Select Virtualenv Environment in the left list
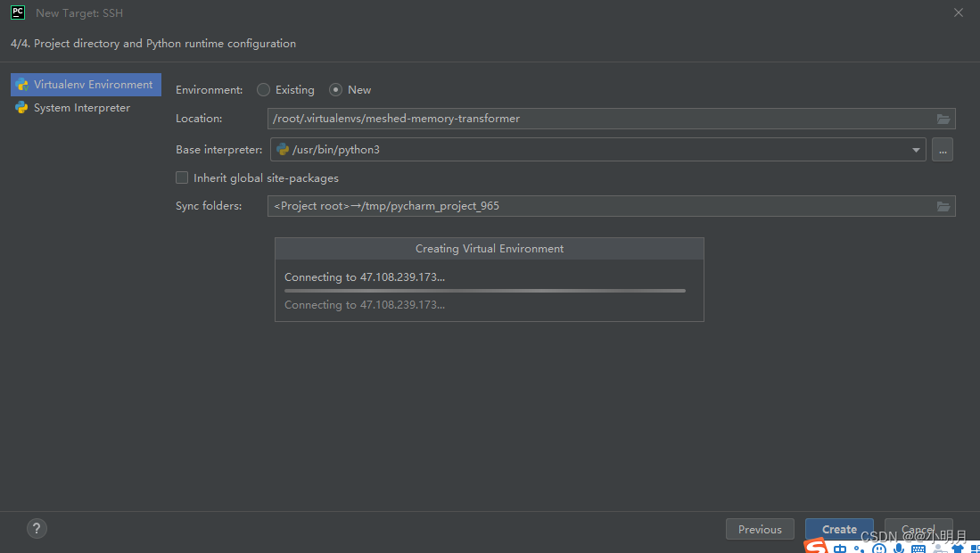 pyautogui.click(x=86, y=85)
